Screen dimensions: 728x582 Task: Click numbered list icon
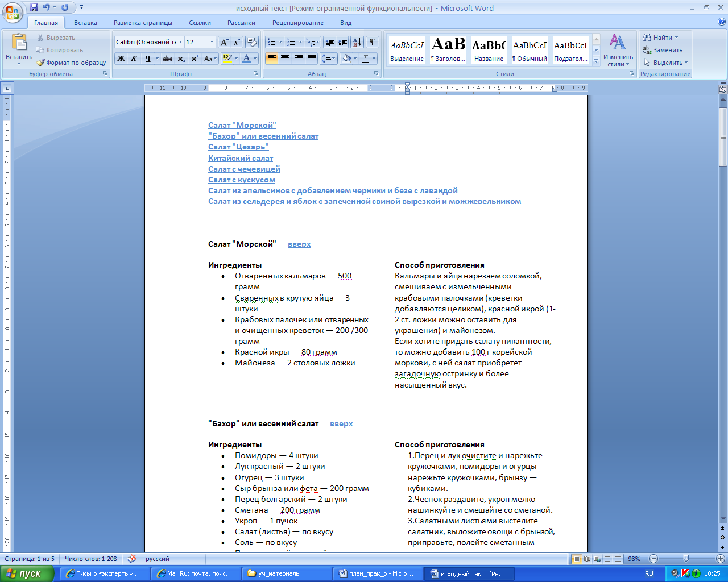coord(291,42)
